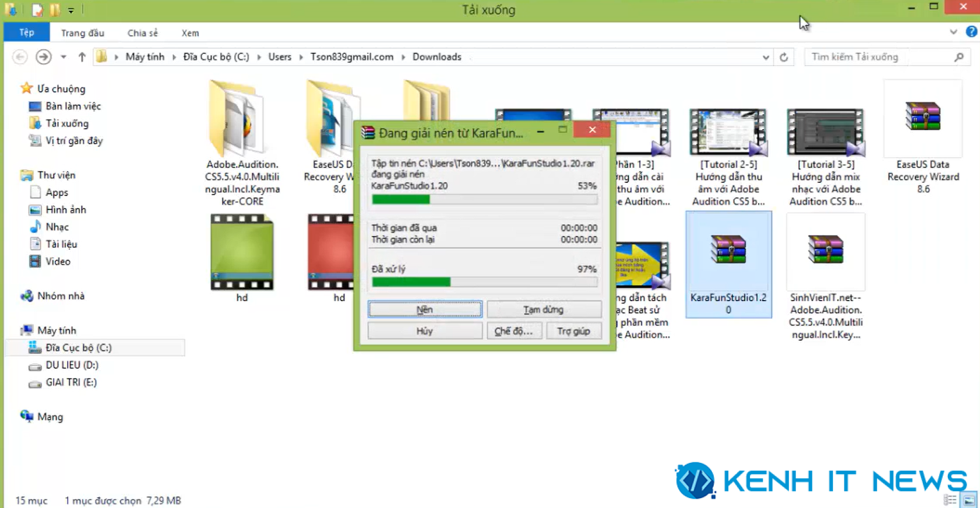Click the search magnifier icon
The width and height of the screenshot is (980, 508).
coord(959,57)
